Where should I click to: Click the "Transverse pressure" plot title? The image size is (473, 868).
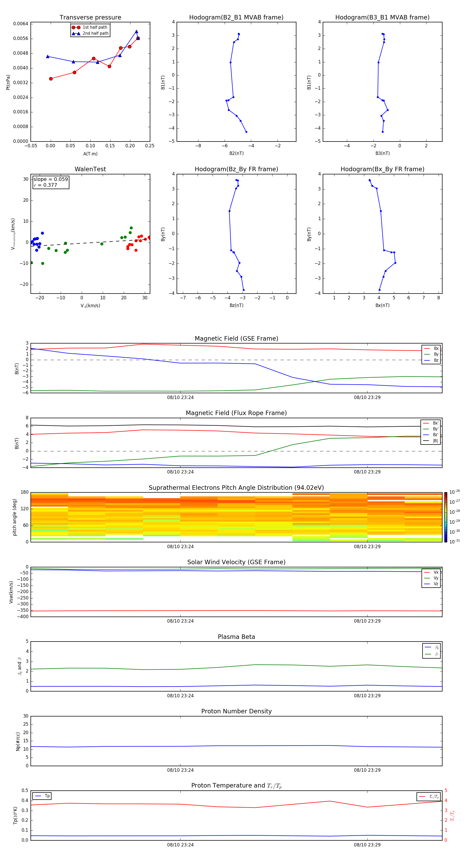click(90, 17)
